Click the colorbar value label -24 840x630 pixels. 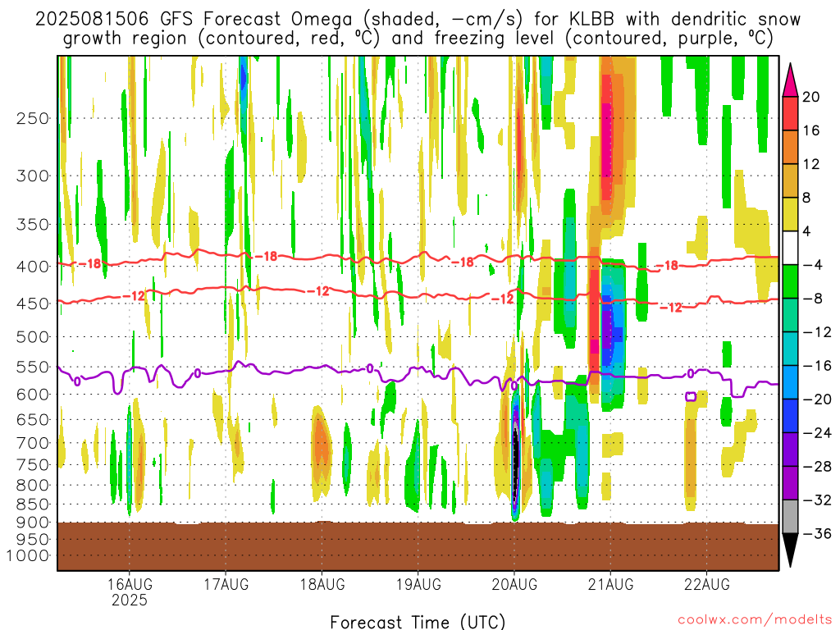(817, 433)
